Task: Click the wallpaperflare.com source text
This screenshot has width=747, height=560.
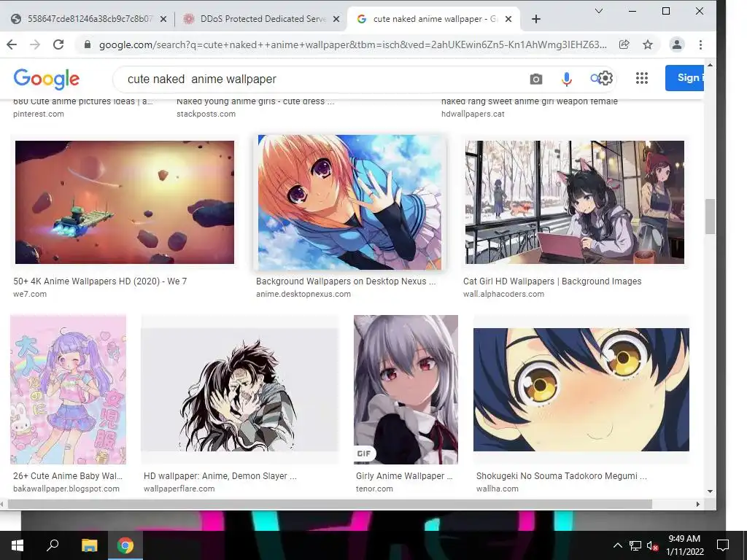Action: click(179, 489)
